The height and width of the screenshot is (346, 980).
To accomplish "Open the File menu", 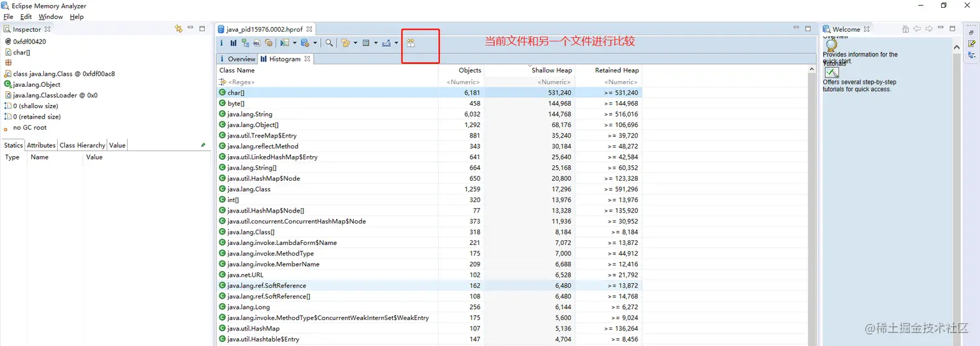I will pyautogui.click(x=8, y=17).
